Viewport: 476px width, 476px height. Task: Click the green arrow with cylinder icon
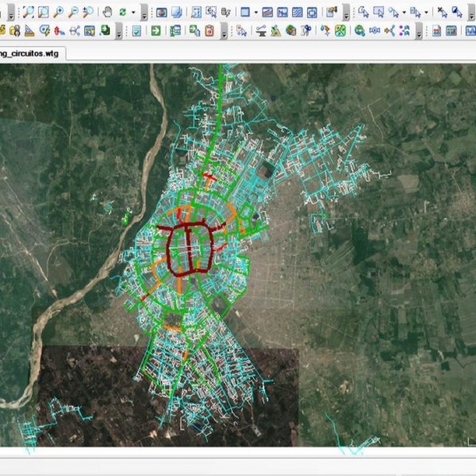pos(194,31)
